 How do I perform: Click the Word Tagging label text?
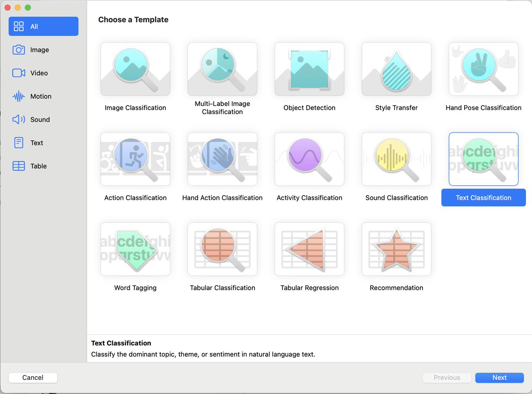(135, 288)
